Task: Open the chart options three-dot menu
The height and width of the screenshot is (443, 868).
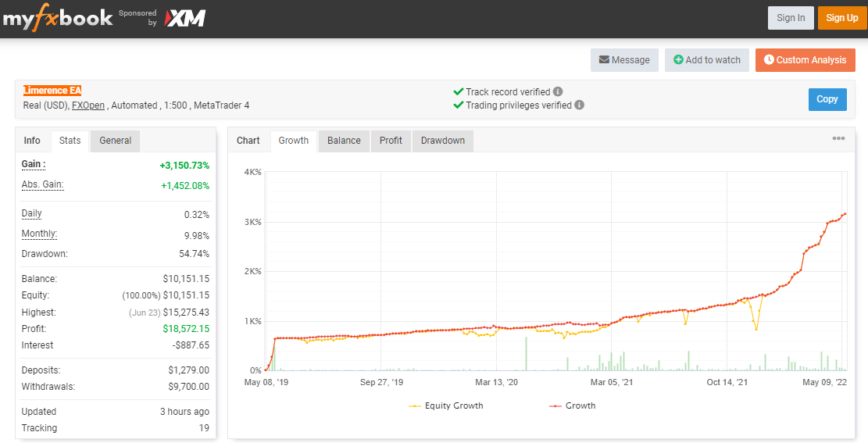Action: click(838, 138)
